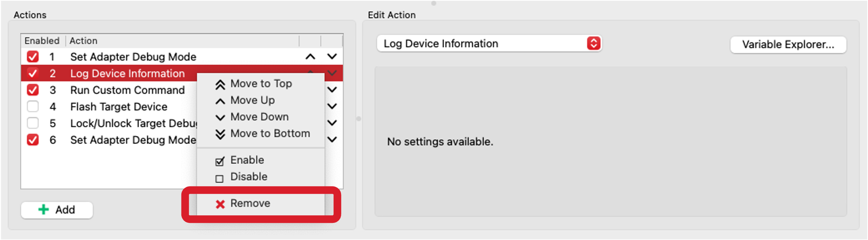Open the Variable Explorer

point(789,44)
